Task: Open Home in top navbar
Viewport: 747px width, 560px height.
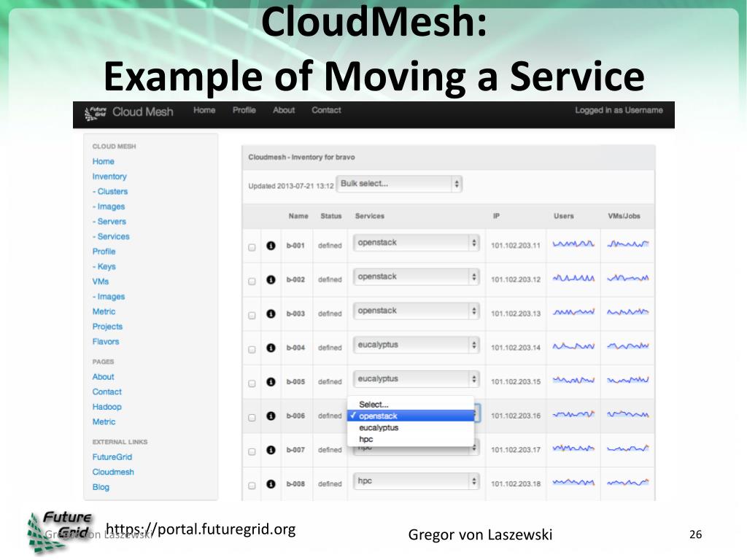Action: pyautogui.click(x=204, y=111)
